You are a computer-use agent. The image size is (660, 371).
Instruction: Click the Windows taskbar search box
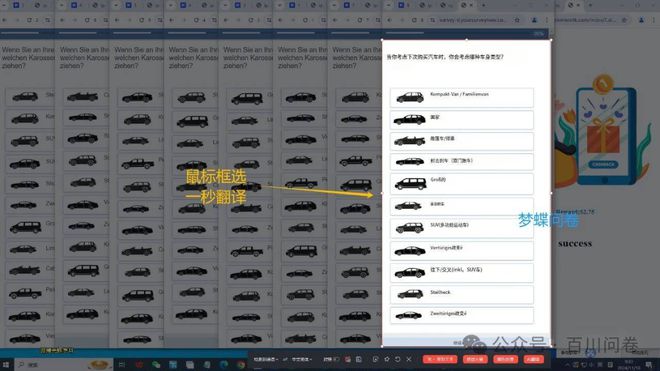click(x=63, y=365)
